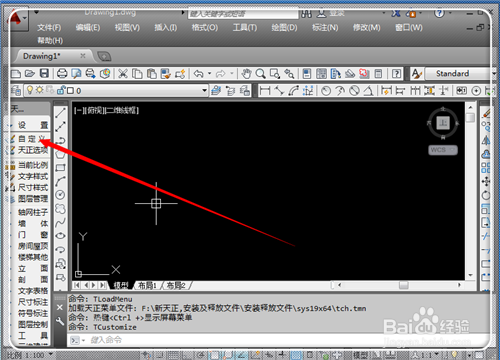Select the Zoom Window icon

[x=275, y=73]
